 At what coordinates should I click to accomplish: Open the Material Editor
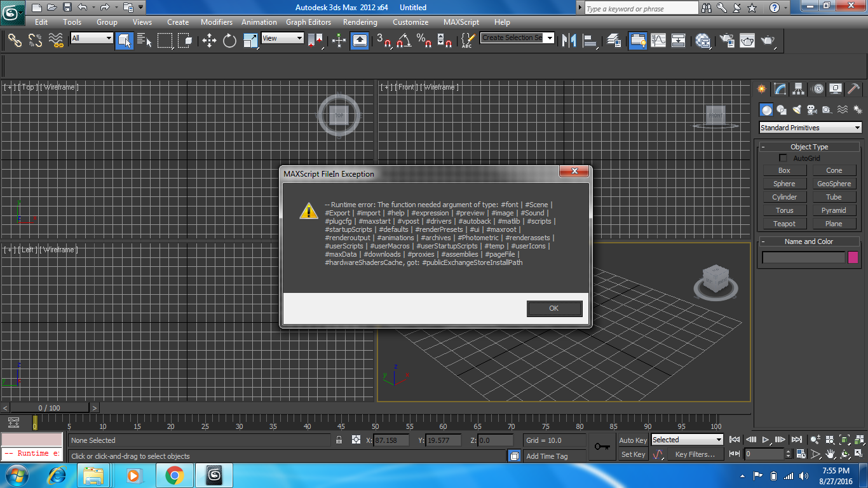coord(703,41)
